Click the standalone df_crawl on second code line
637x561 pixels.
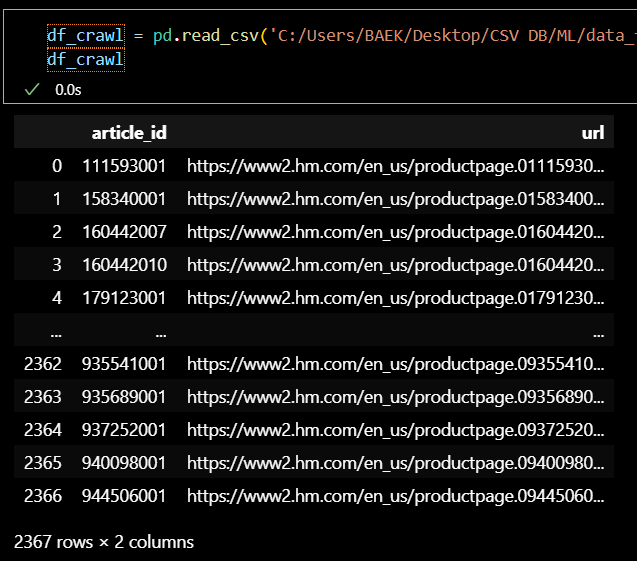86,60
